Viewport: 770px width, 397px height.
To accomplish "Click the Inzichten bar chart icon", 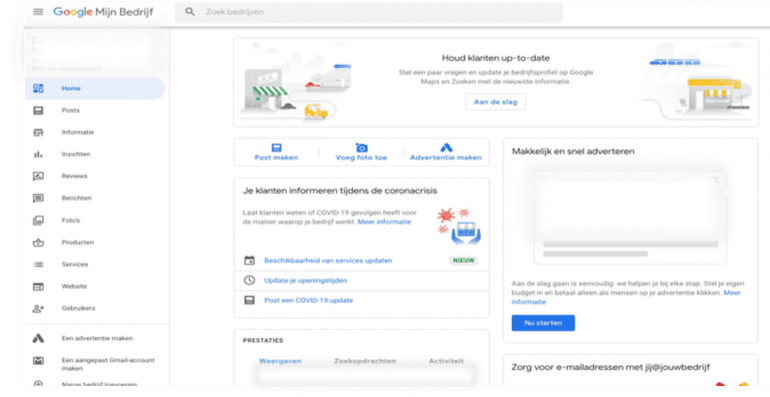I will 38,154.
